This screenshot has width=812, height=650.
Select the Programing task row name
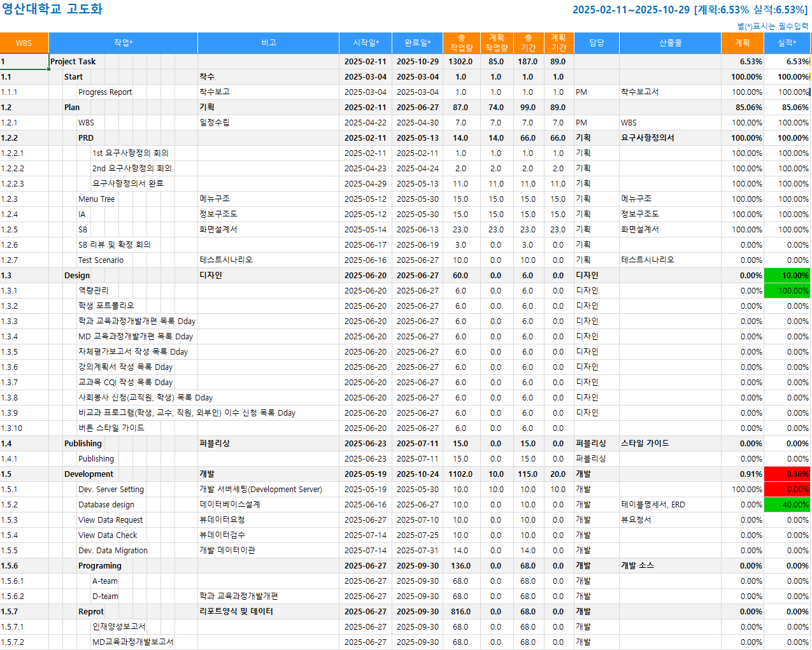click(100, 566)
